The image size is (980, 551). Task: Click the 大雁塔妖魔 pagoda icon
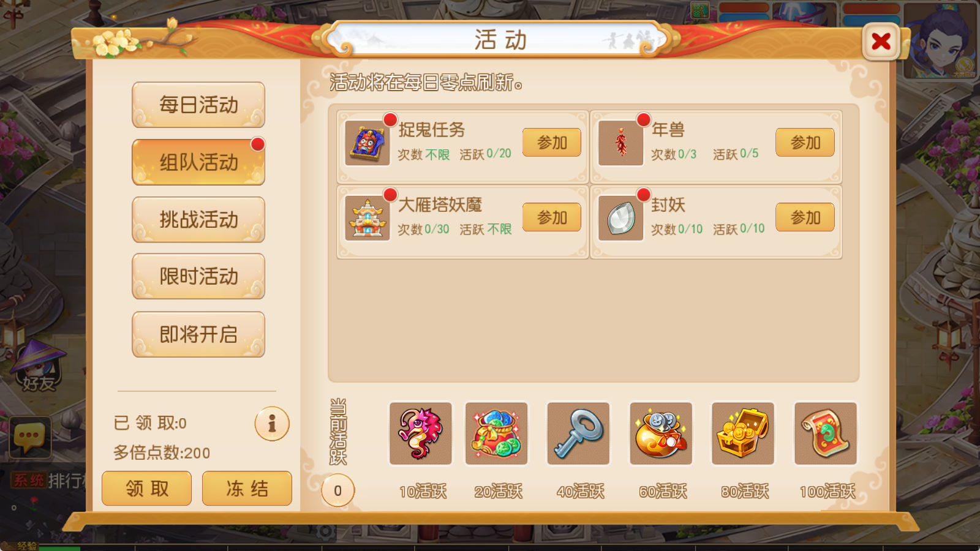pyautogui.click(x=367, y=218)
